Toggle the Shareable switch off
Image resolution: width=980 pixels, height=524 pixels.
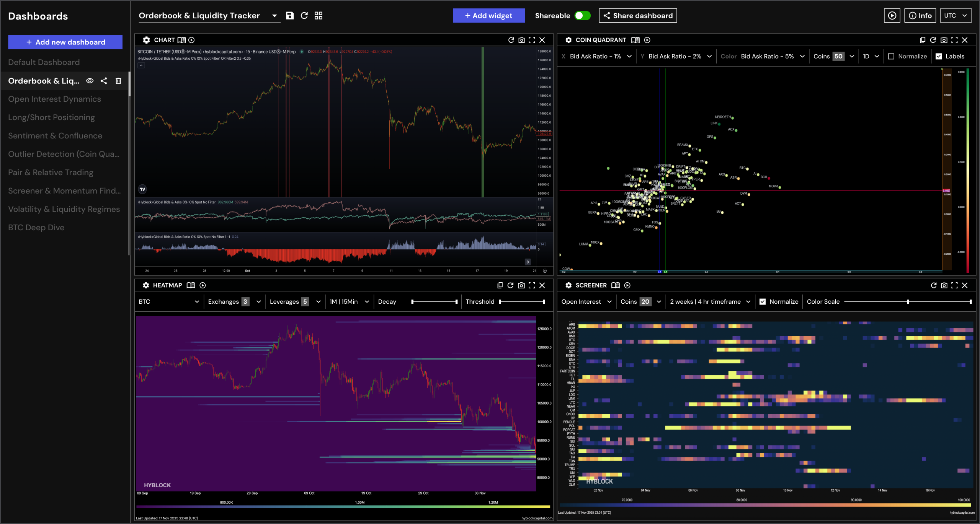[x=582, y=16]
